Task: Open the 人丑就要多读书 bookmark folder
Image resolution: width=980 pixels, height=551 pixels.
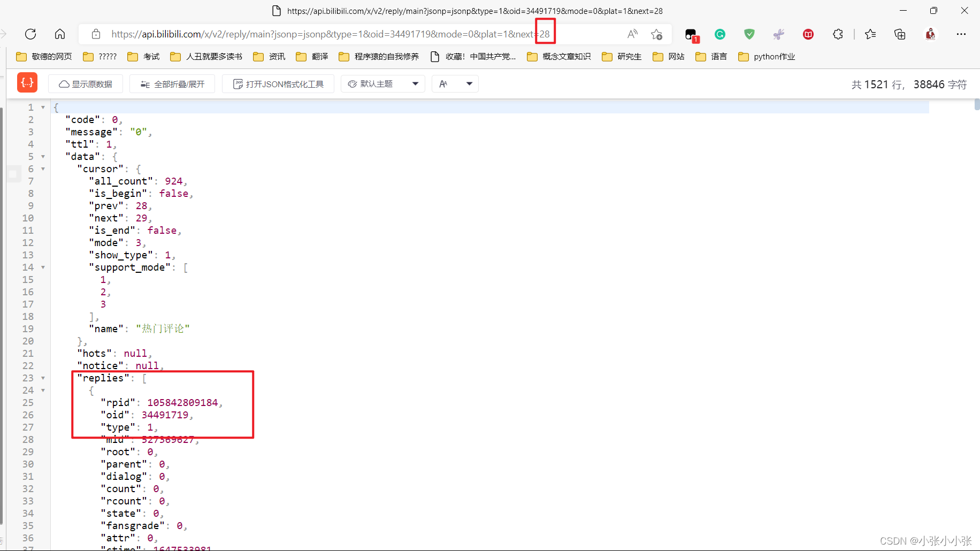Action: 206,57
